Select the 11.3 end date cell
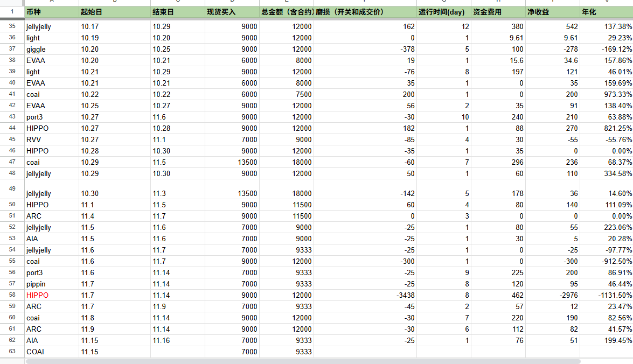The image size is (633, 364). 178,189
